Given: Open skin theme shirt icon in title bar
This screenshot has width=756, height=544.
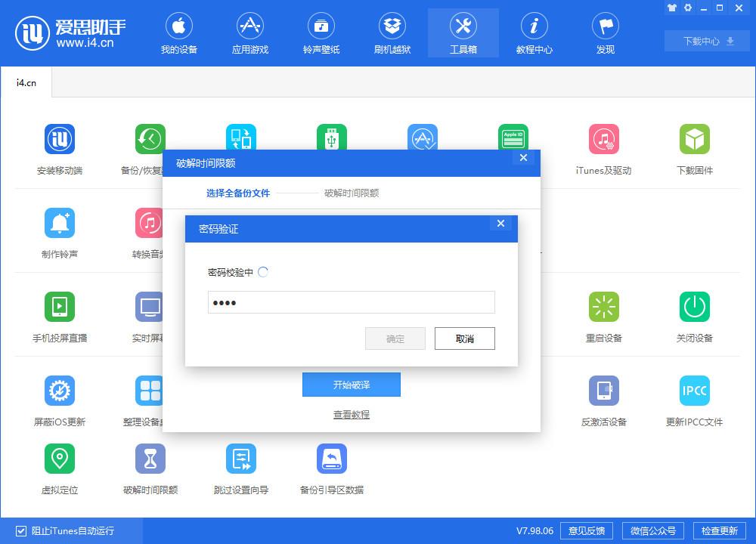Looking at the screenshot, I should tap(671, 8).
